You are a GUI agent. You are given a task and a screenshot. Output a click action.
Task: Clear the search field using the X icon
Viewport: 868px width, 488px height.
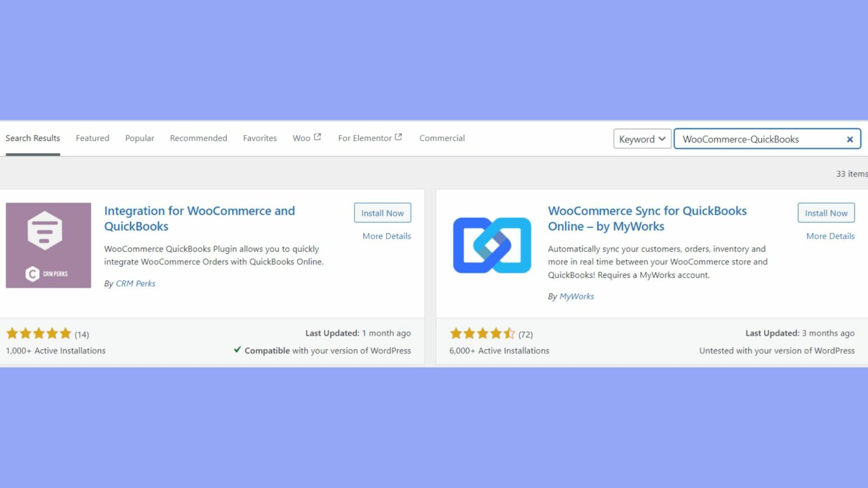tap(850, 139)
